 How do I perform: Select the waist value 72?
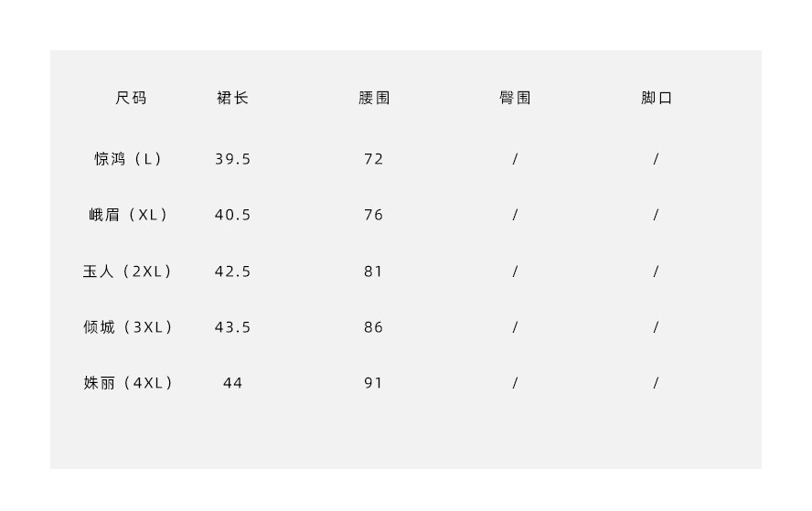click(373, 159)
